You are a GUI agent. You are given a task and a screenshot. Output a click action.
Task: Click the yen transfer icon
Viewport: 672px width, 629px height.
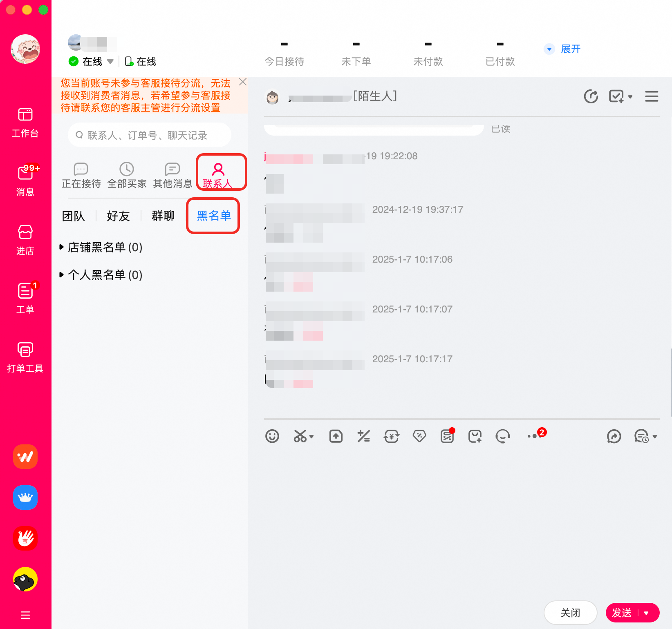coord(392,436)
